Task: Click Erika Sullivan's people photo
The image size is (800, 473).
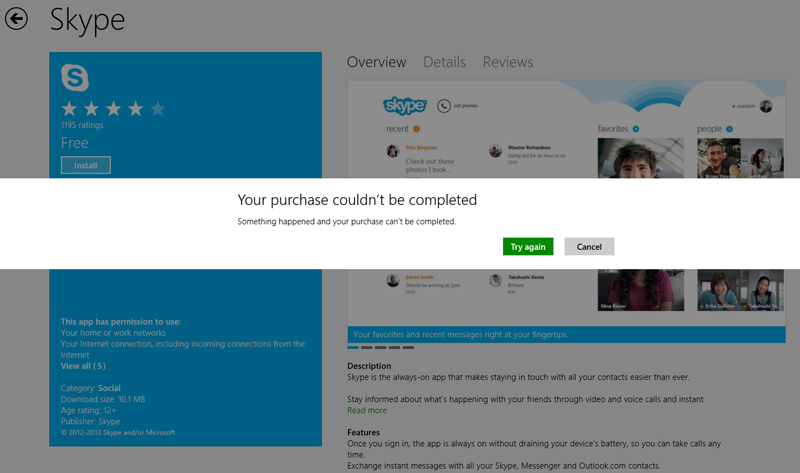Action: 718,290
